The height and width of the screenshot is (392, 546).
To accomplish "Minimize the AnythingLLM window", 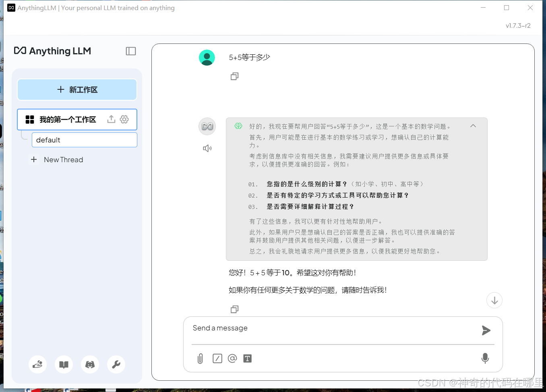I will 483,8.
